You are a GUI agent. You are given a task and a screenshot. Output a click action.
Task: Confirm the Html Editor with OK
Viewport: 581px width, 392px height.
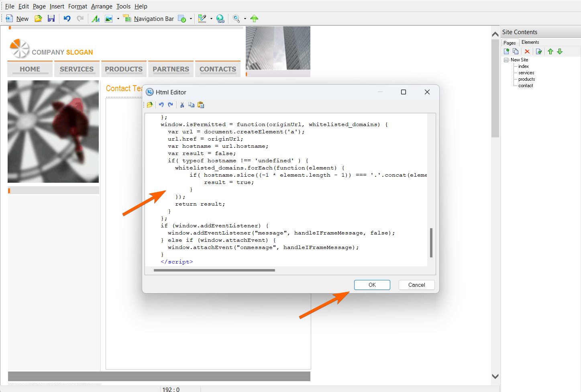click(x=372, y=285)
